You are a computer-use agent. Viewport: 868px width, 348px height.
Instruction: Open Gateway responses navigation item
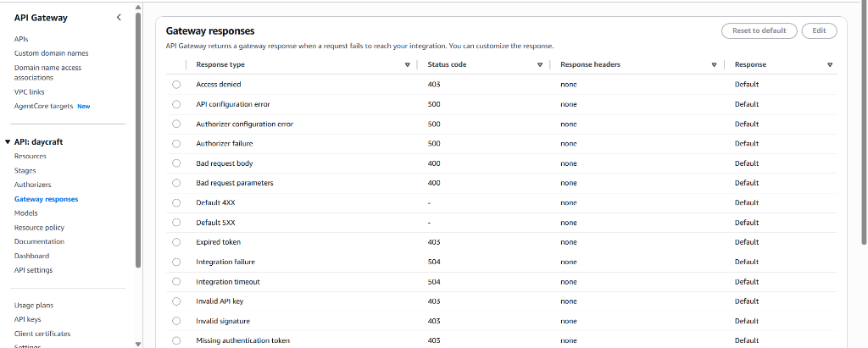pyautogui.click(x=46, y=199)
